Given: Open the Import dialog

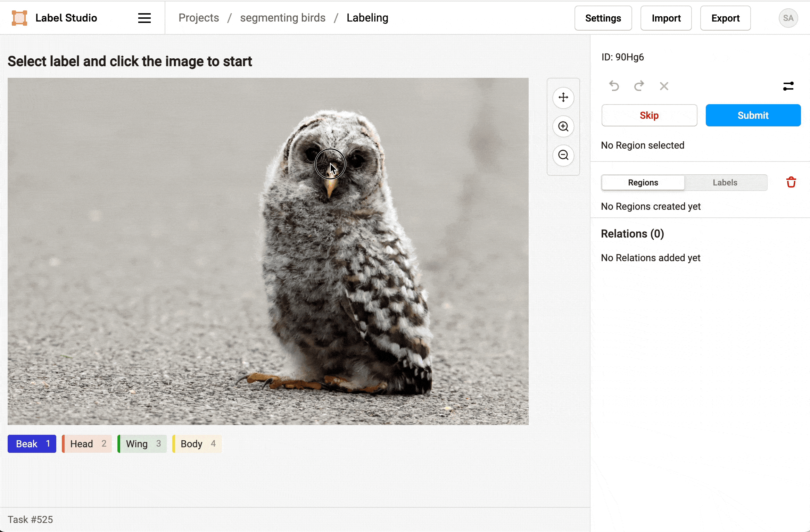Looking at the screenshot, I should coord(666,18).
